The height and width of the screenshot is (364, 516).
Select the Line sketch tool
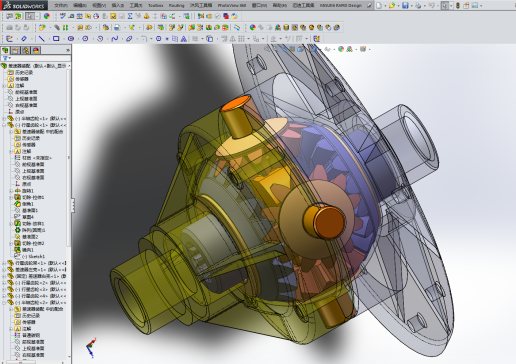[x=41, y=39]
